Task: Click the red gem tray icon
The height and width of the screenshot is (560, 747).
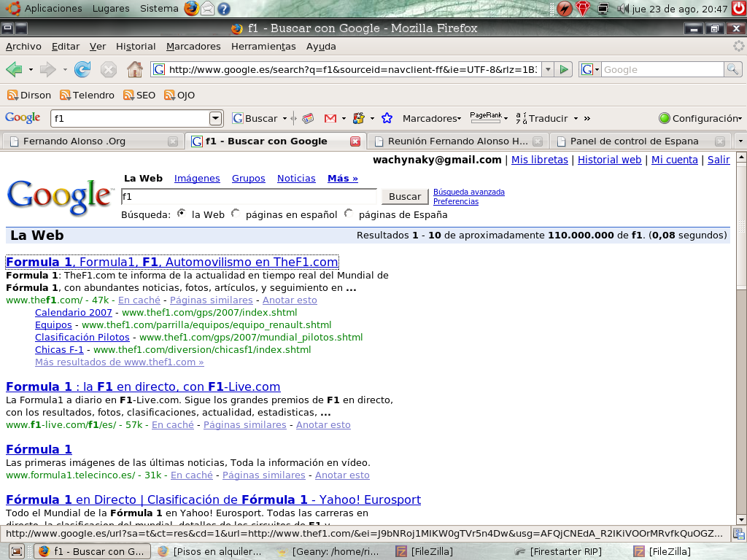Action: pyautogui.click(x=583, y=9)
